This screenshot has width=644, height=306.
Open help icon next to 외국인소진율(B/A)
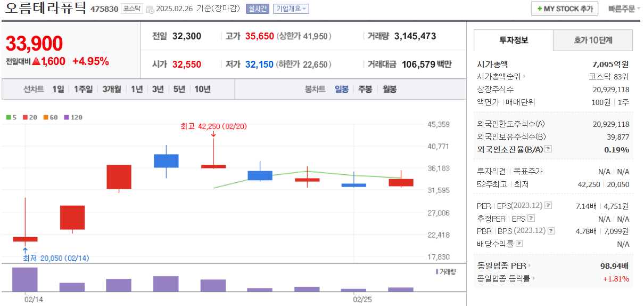coord(548,150)
